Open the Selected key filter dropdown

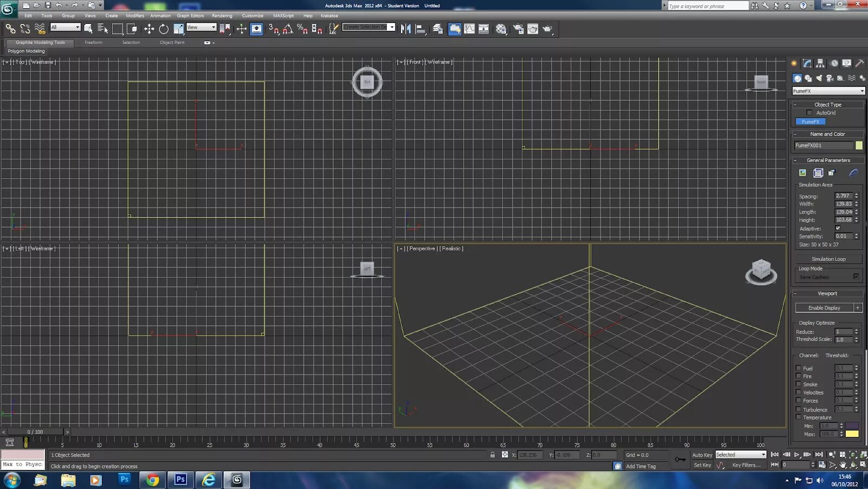[741, 455]
